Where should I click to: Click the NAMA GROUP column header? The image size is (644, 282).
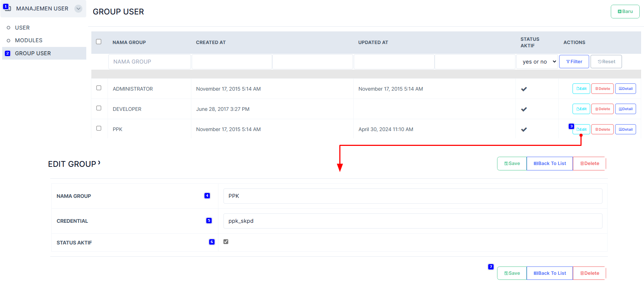click(129, 43)
